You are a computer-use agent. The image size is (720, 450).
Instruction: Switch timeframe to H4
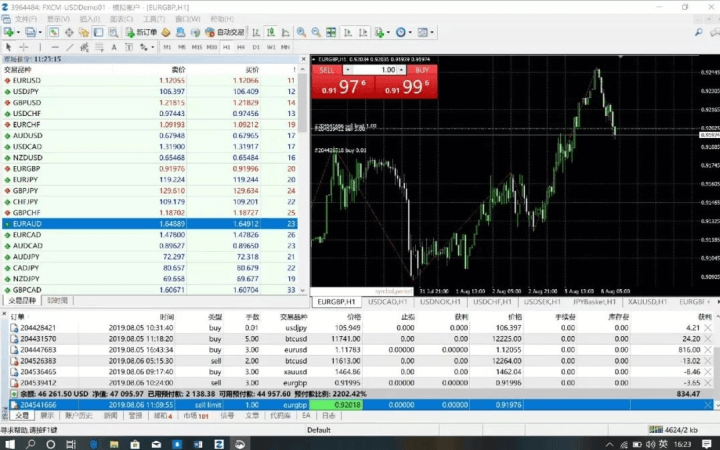pos(241,47)
